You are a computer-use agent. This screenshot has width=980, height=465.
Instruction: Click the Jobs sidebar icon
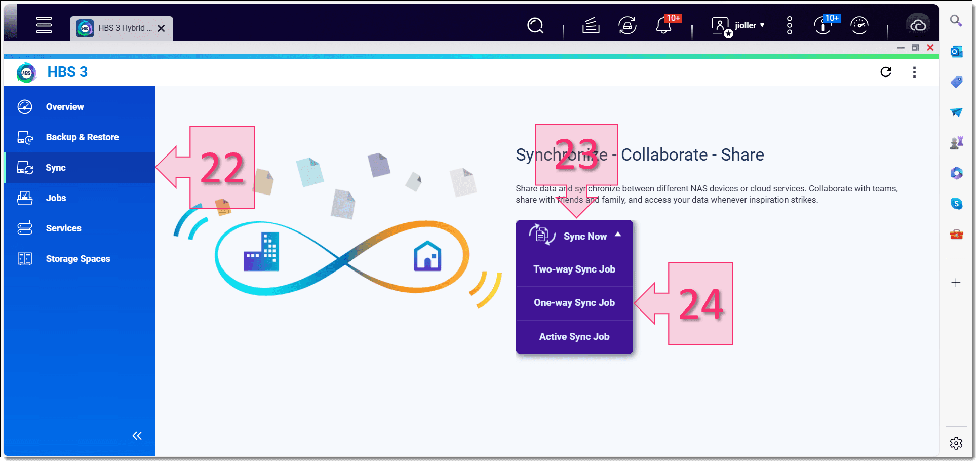point(25,198)
